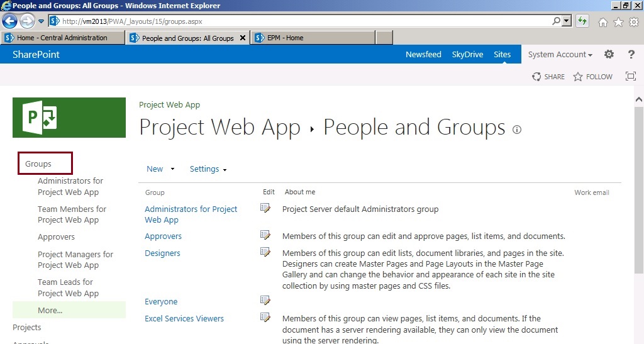Click More... in the Groups navigation
The height and width of the screenshot is (344, 644).
click(x=50, y=310)
